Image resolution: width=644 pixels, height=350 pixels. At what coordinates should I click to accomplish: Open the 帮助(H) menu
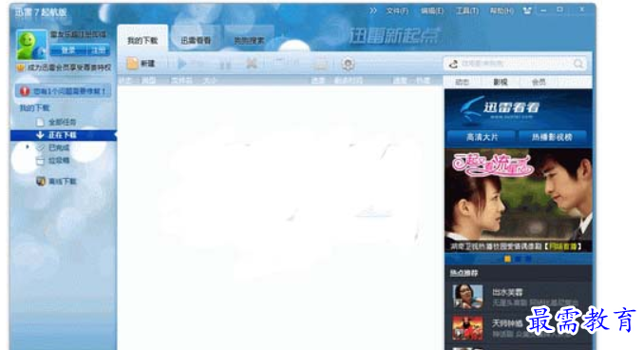(x=502, y=10)
